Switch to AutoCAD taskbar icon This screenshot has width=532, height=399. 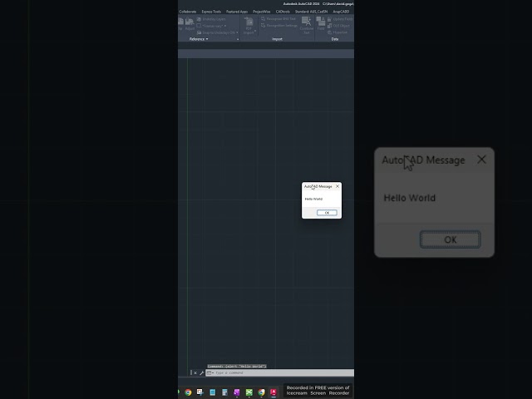[273, 392]
